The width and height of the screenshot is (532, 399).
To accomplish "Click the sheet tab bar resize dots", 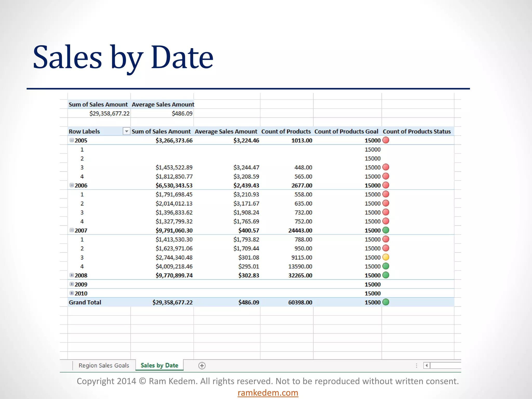I will tap(416, 365).
